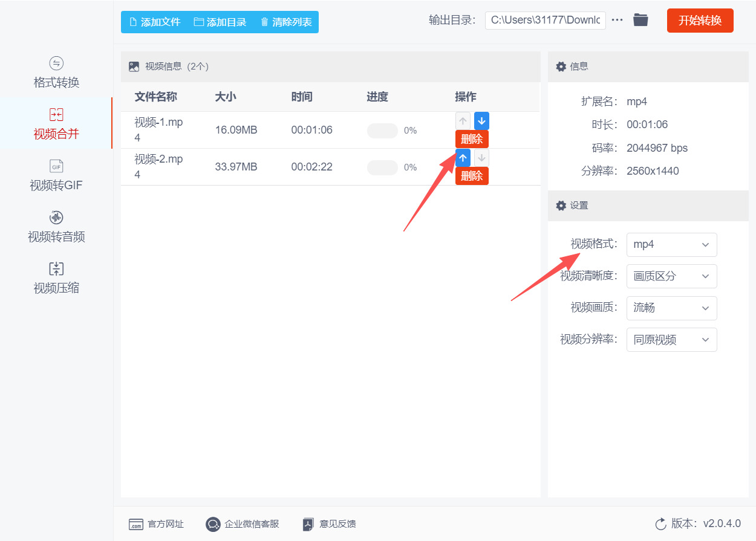
Task: Click the progress bar of 视频-2.mp4
Action: tap(383, 167)
